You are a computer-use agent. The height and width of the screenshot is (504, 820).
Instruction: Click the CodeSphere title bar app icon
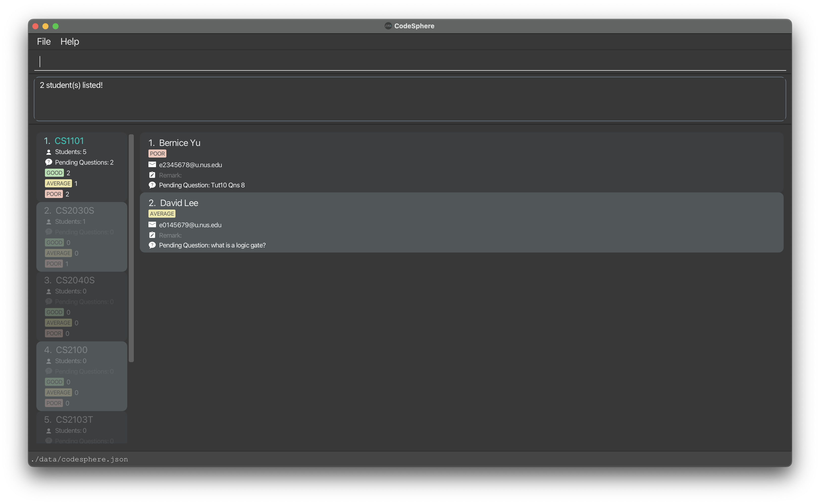[388, 26]
